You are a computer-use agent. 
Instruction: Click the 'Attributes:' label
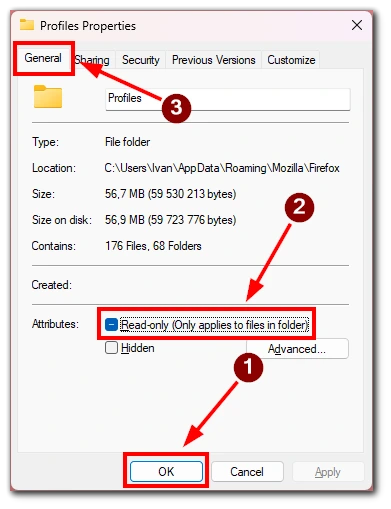tap(55, 324)
